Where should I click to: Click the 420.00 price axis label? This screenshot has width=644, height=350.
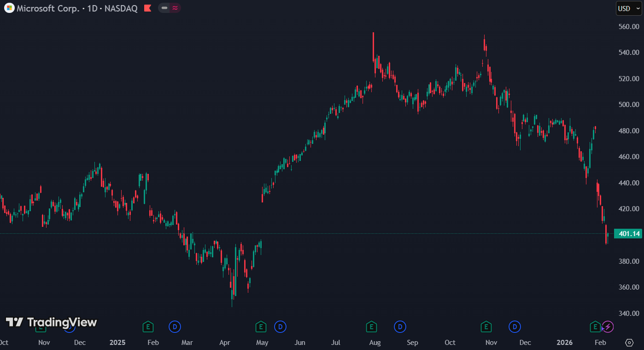(x=629, y=209)
